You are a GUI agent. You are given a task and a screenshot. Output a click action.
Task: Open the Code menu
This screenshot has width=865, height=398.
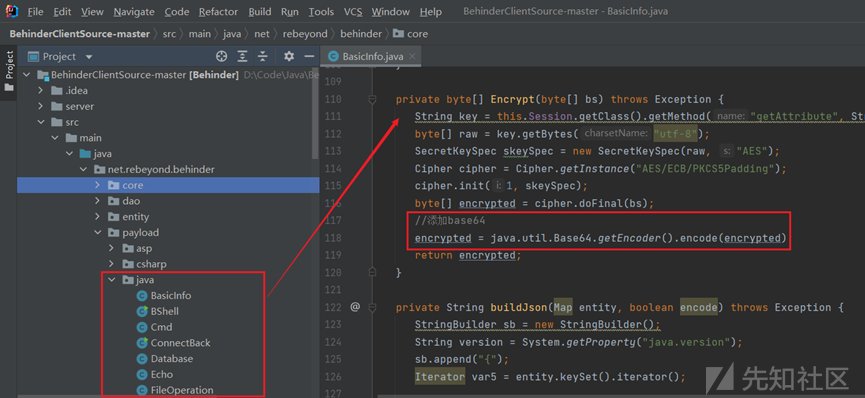pos(177,12)
